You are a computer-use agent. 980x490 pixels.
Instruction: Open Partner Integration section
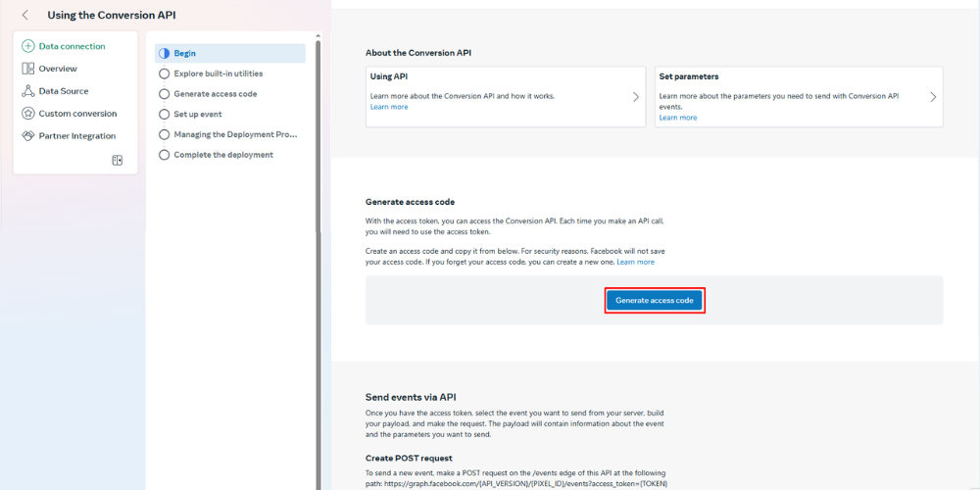[76, 136]
